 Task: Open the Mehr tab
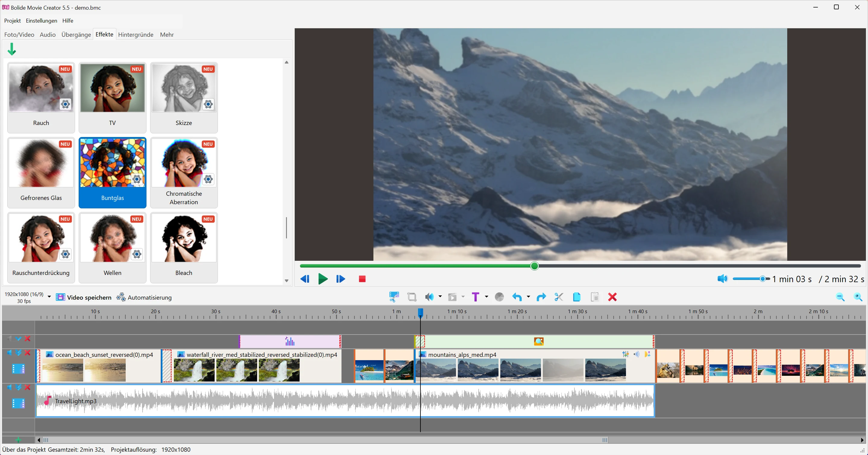click(x=167, y=35)
